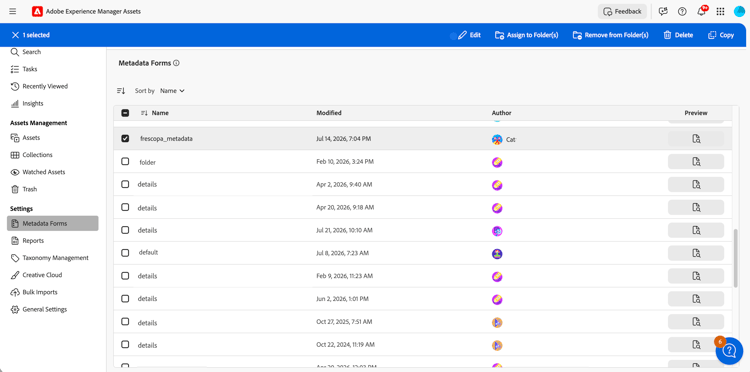Preview the frescopa_metadata form
The image size is (750, 372).
(696, 139)
